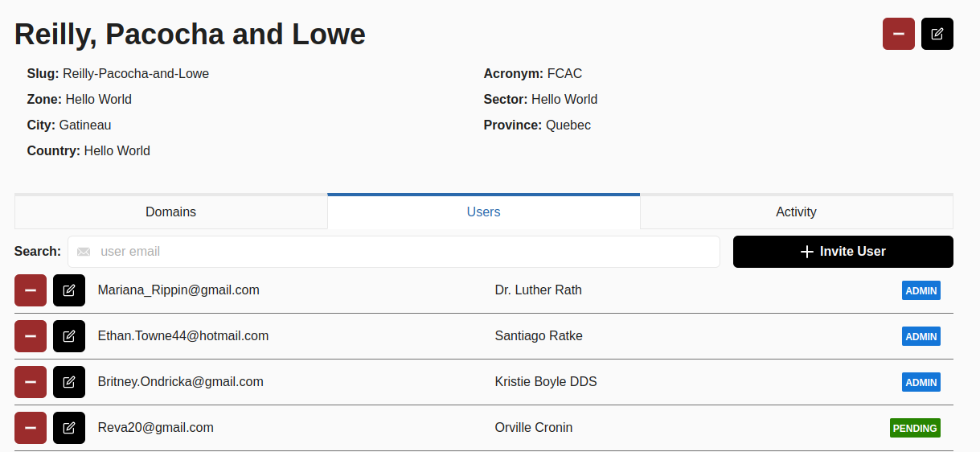Image resolution: width=980 pixels, height=452 pixels.
Task: Edit user Reva20@gmail.com
Action: click(69, 428)
